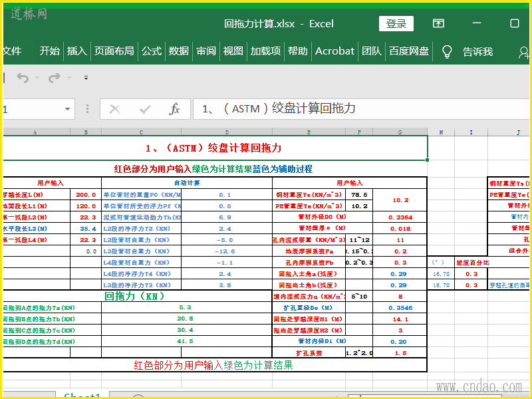Open Customize Quick Access Toolbar dropdown

coord(86,78)
